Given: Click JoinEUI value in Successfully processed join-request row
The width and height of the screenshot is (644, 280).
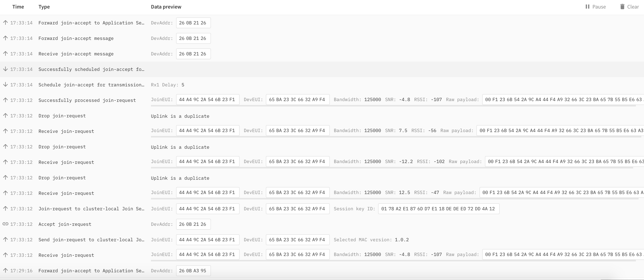Looking at the screenshot, I should (207, 100).
